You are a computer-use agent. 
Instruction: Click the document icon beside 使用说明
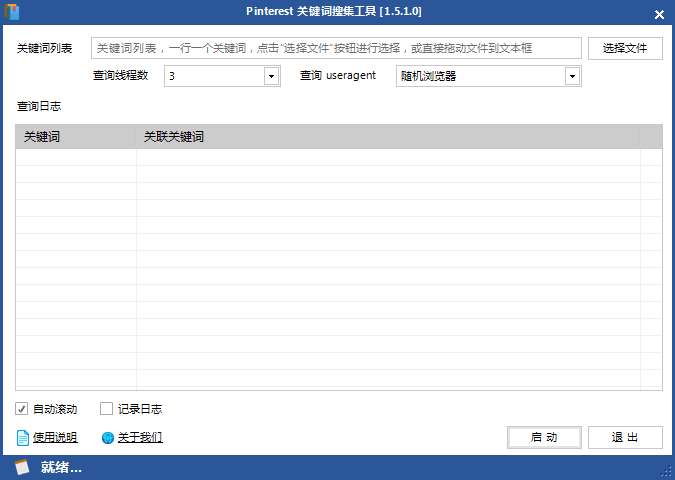pyautogui.click(x=23, y=438)
